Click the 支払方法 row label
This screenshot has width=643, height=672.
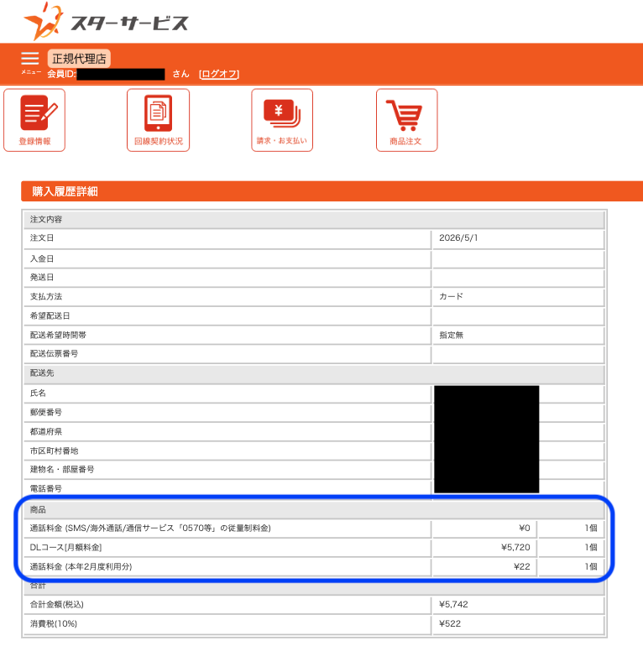46,297
